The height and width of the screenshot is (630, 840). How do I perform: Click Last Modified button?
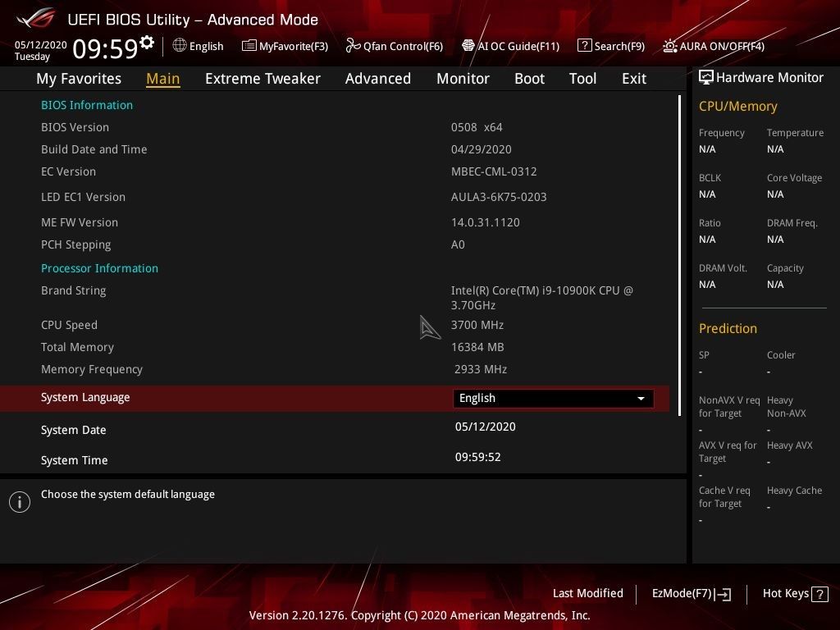(587, 594)
